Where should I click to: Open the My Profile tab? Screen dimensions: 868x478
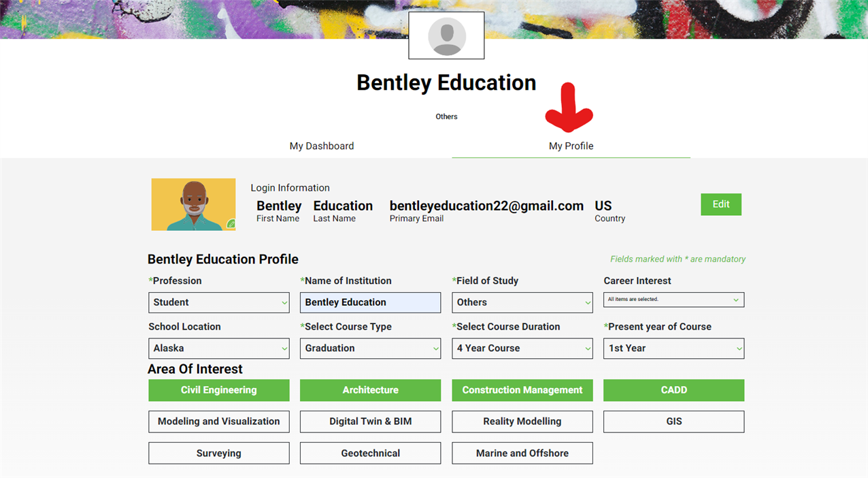571,146
